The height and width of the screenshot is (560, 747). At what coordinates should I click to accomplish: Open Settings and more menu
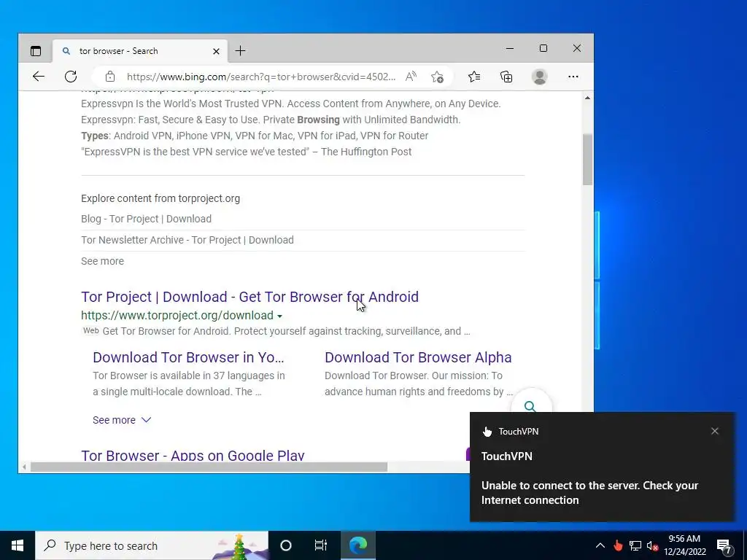[573, 77]
